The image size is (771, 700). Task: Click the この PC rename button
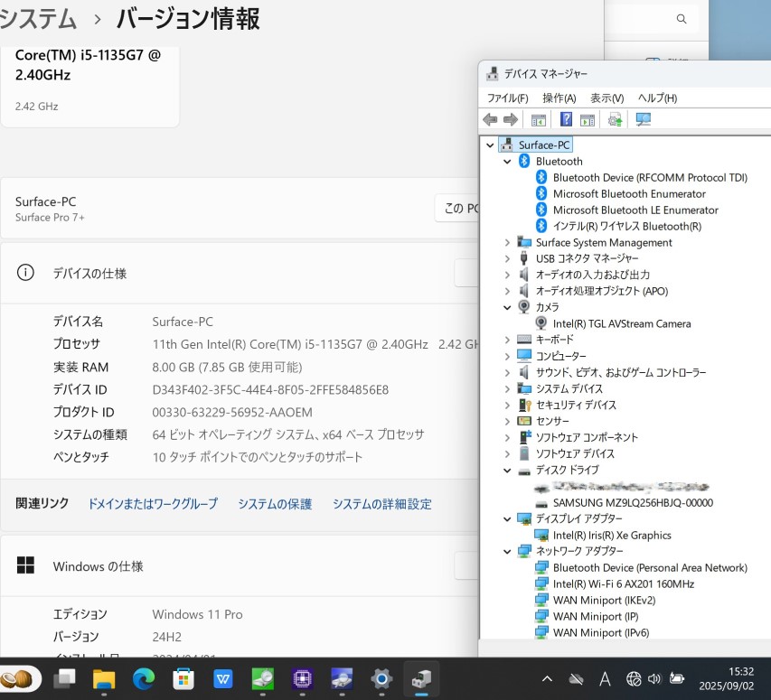[x=457, y=208]
